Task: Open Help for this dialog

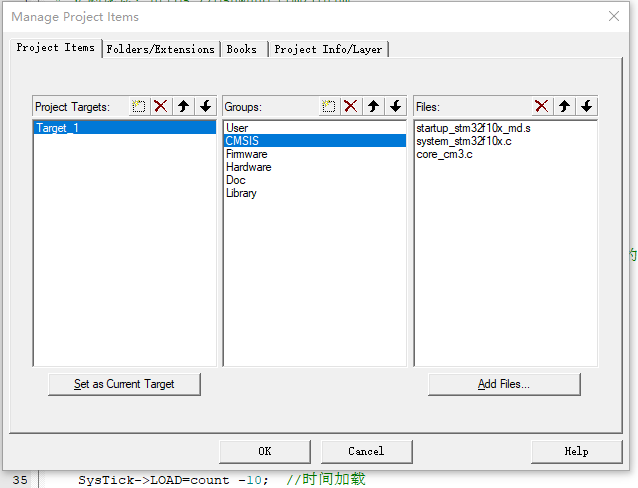Action: (x=577, y=451)
